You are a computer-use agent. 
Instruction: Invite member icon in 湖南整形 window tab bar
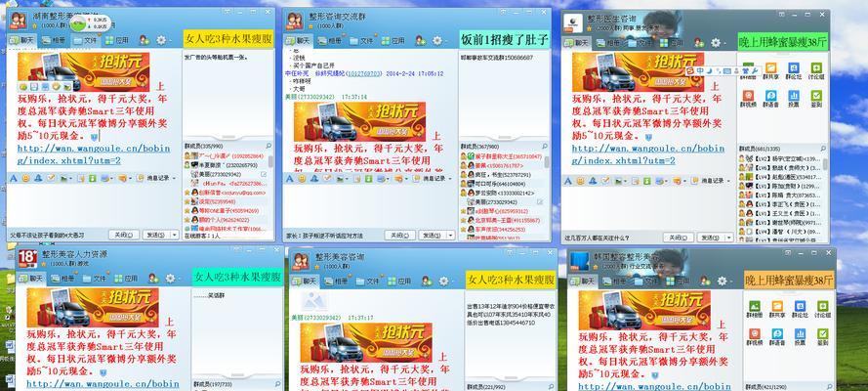(145, 40)
